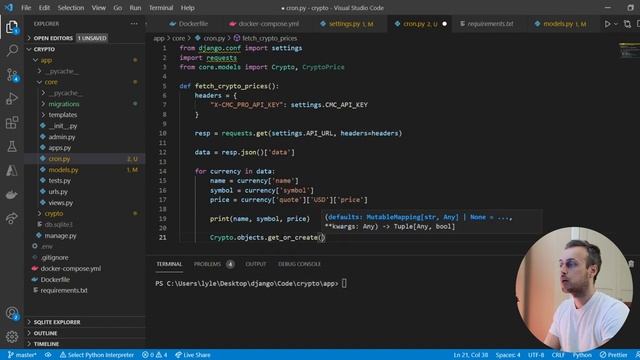
Task: Open the View menu
Action: coord(98,8)
